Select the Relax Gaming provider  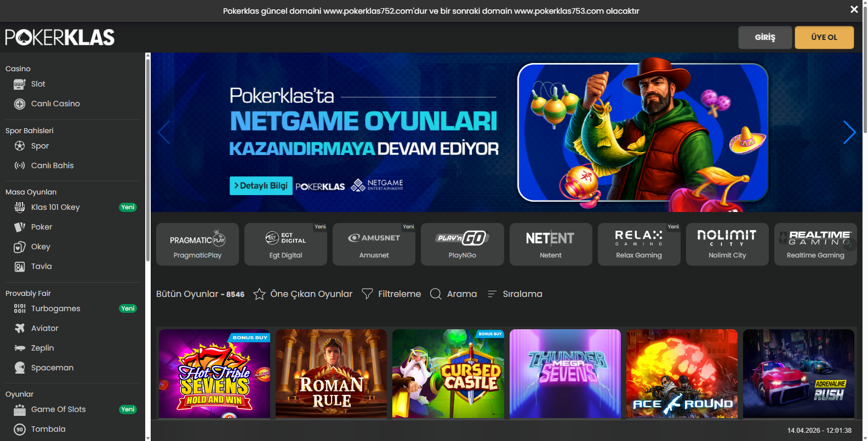(639, 244)
